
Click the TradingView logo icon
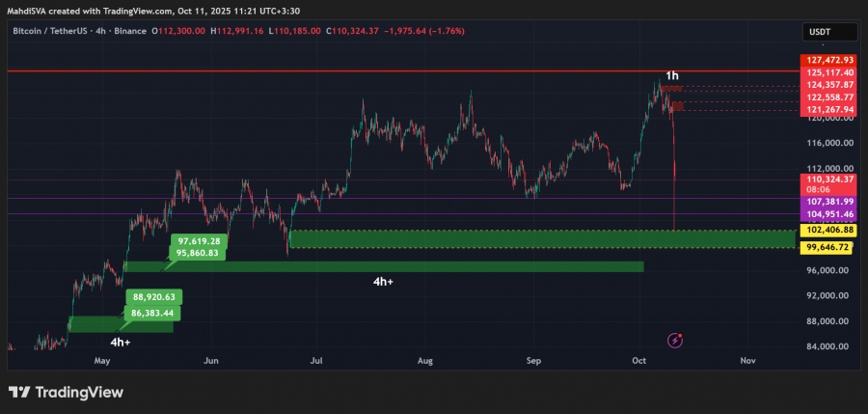pos(18,392)
